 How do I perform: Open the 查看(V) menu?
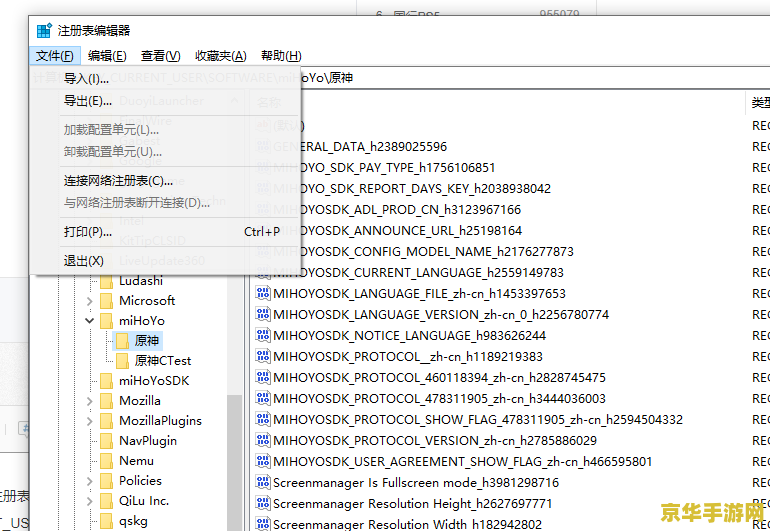click(160, 56)
